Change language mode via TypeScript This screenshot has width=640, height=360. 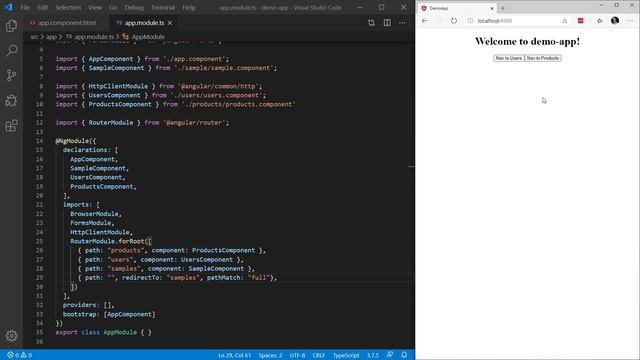[x=346, y=355]
